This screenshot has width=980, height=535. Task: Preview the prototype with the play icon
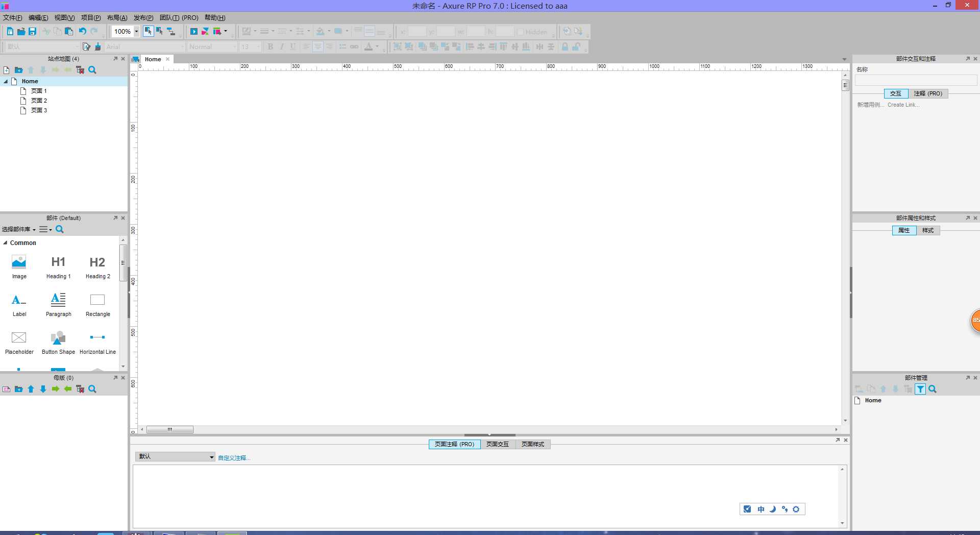[194, 32]
